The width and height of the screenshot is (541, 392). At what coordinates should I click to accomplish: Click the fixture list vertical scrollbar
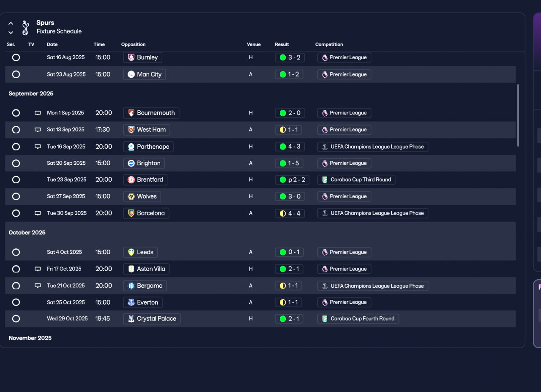(518, 115)
